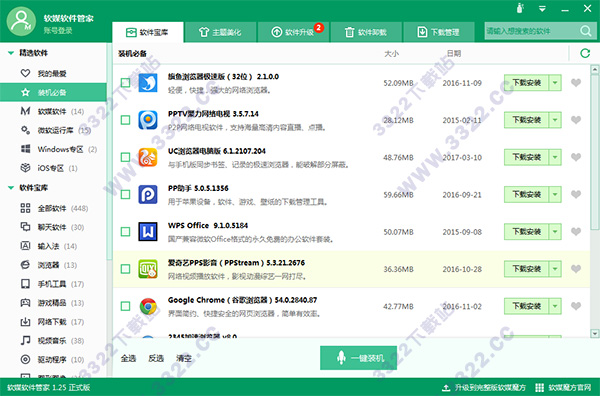The image size is (600, 396).
Task: Switch to the 软件宝库 tab
Action: coord(148,32)
